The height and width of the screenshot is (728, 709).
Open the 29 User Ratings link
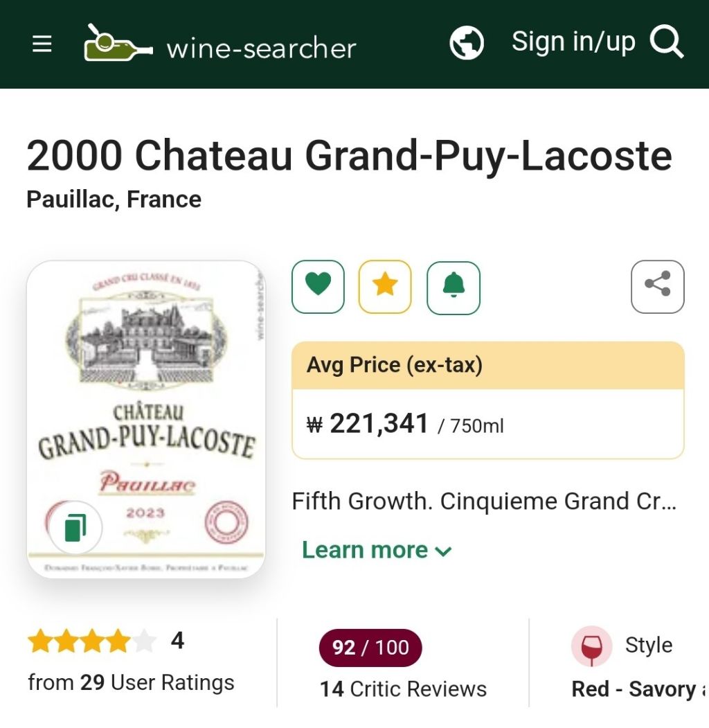click(131, 682)
